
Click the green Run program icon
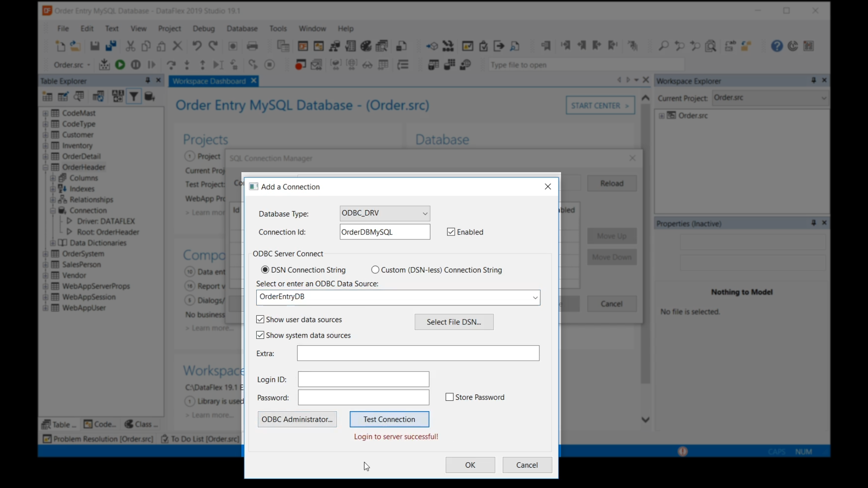pyautogui.click(x=120, y=65)
